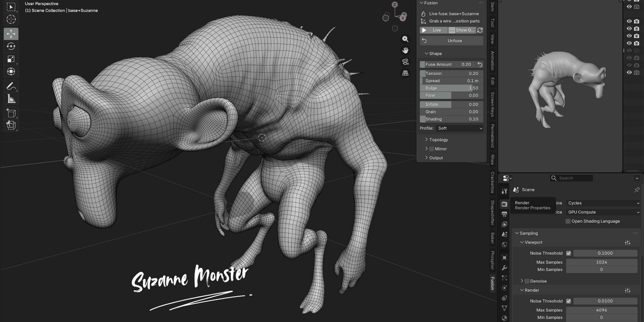Open the Profile Soft dropdown
The height and width of the screenshot is (322, 644).
[x=460, y=128]
